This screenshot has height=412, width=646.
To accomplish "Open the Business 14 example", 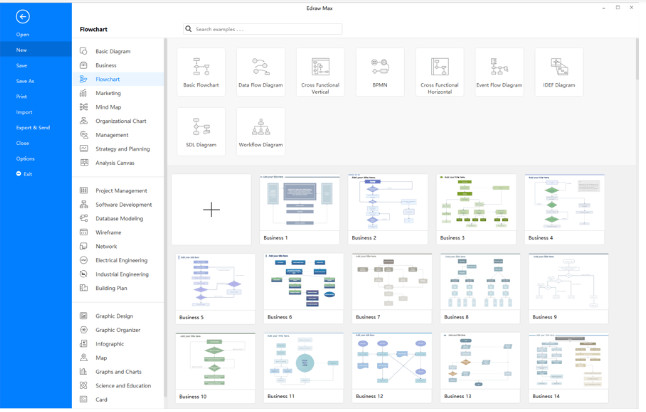I will tap(569, 368).
